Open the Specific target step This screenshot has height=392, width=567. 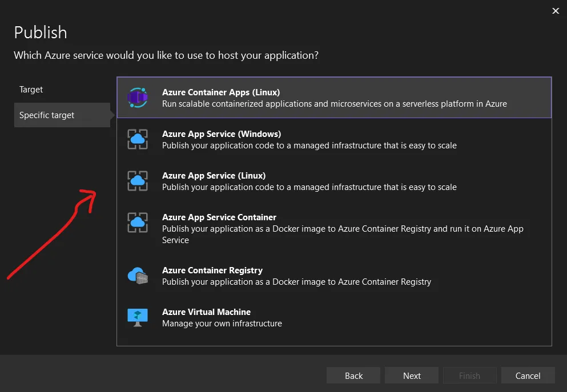tap(62, 115)
